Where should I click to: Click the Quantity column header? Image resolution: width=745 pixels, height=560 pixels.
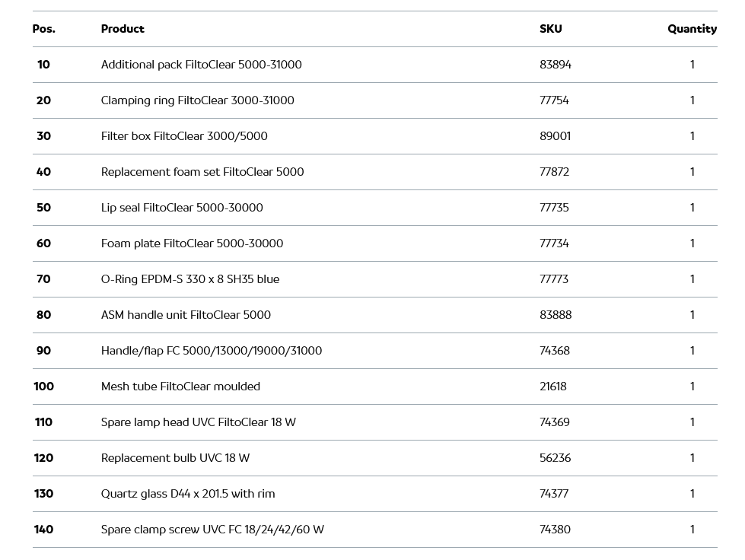click(x=692, y=29)
